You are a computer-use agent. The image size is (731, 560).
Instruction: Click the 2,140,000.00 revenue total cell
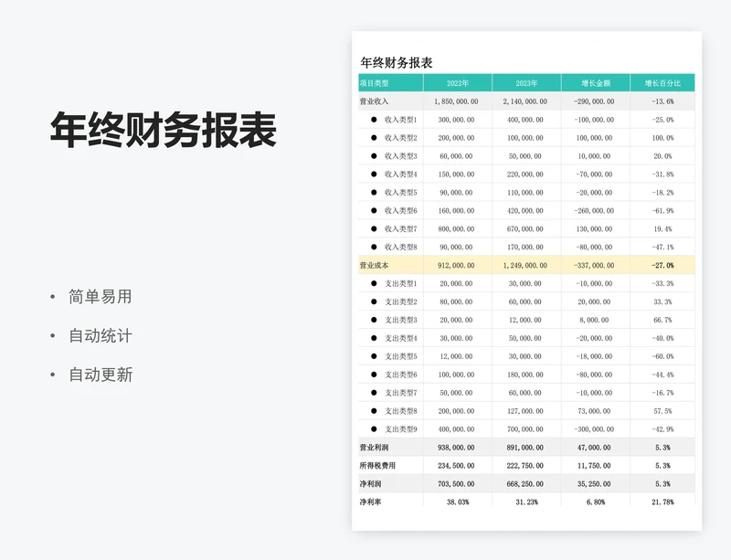[524, 101]
